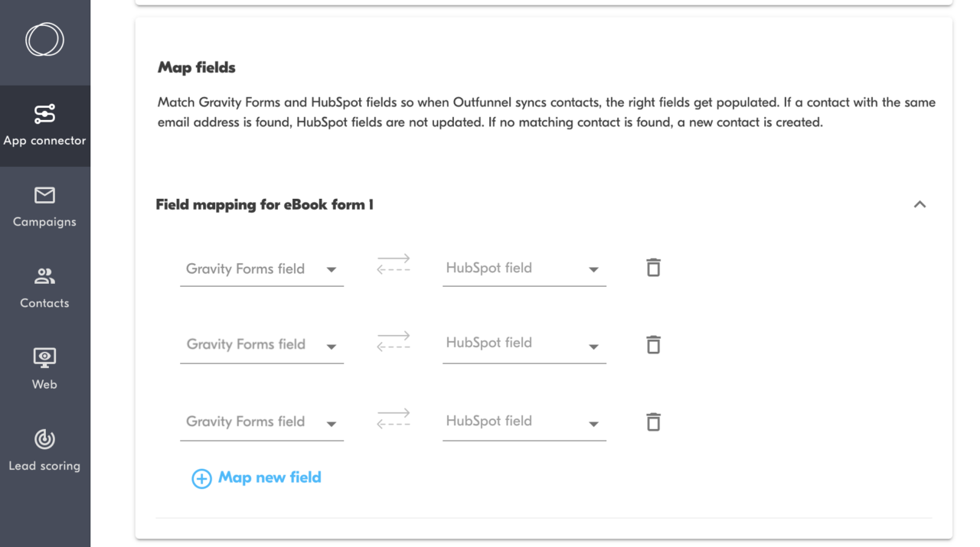Image resolution: width=980 pixels, height=547 pixels.
Task: Open the third Gravity Forms field dropdown
Action: pos(332,422)
